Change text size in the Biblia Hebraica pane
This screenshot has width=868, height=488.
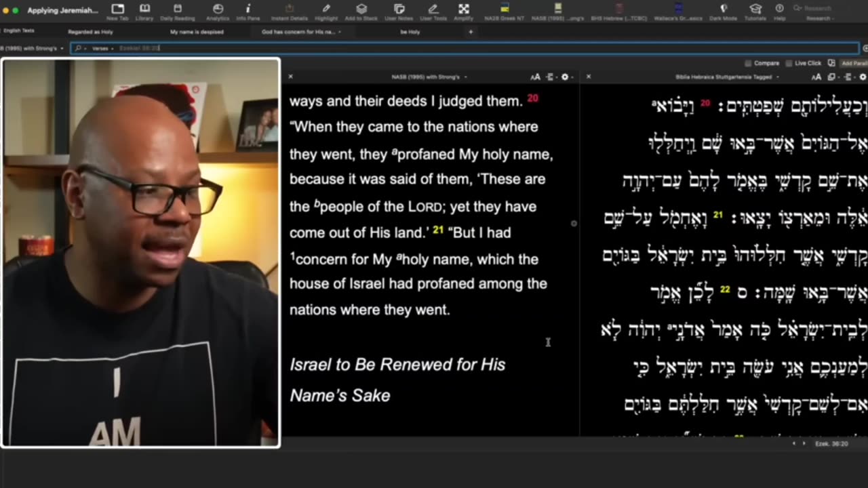tap(816, 77)
